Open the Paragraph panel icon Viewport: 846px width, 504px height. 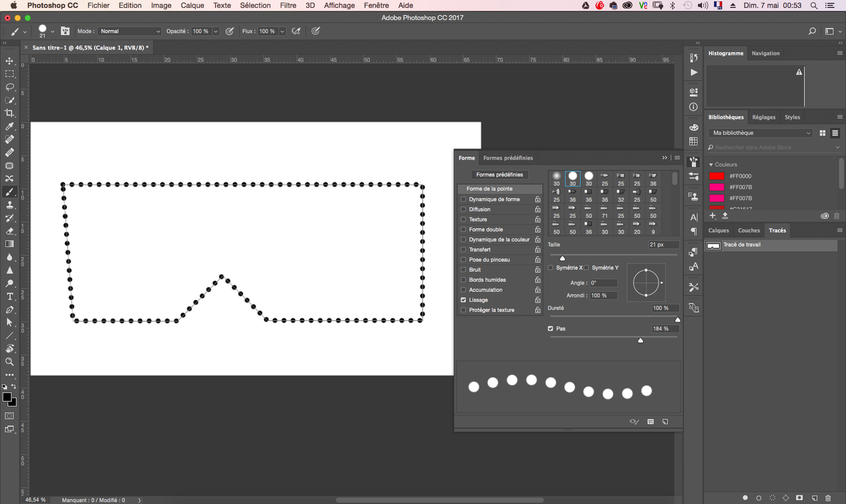(x=693, y=231)
